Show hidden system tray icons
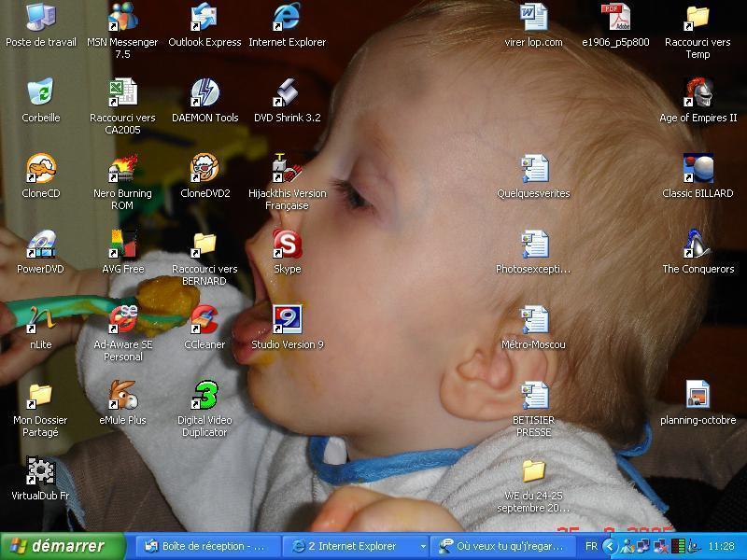 [x=610, y=546]
